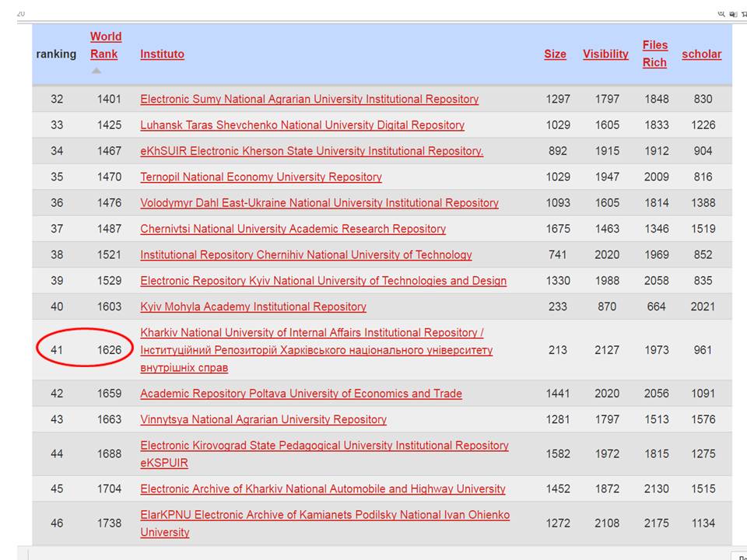Open Electronic Sumy National Agrarian University repository link
Screen dimensions: 747x560
[x=309, y=100]
